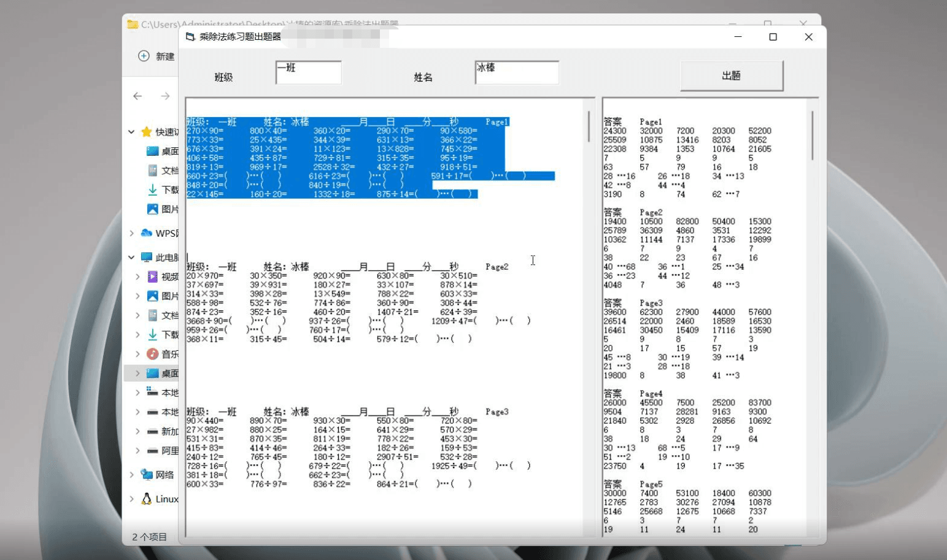Click the 新建 plus icon in Explorer
This screenshot has width=947, height=560.
click(144, 56)
